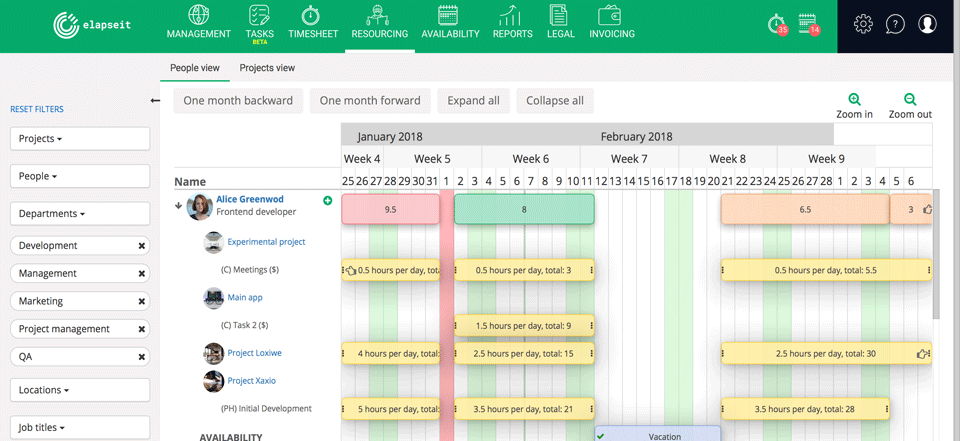
Task: Click One month backward button
Action: 238,100
